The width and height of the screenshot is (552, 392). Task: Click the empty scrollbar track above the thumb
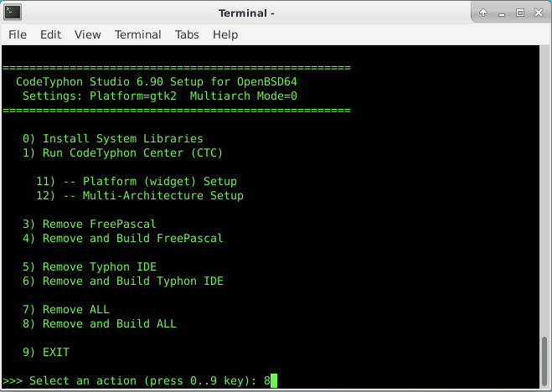[544, 190]
